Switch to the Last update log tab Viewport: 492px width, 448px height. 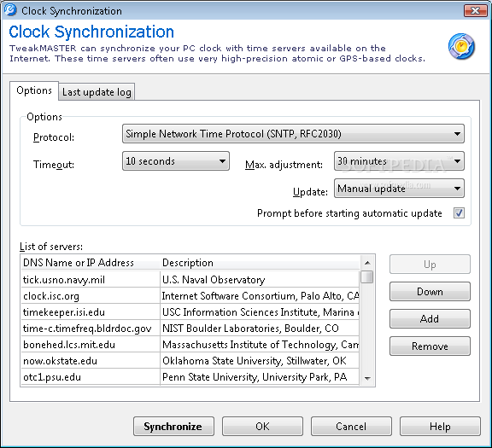pos(97,92)
